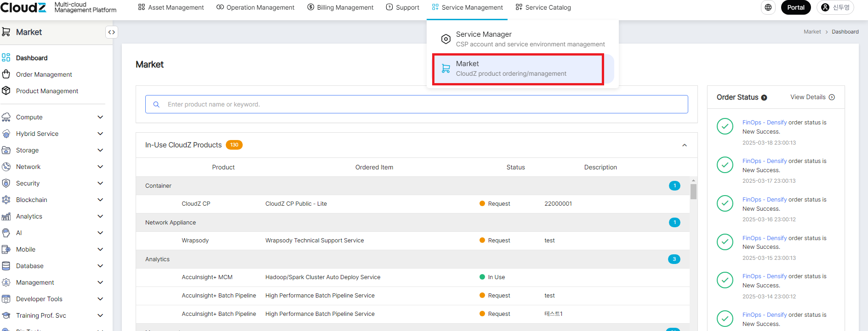The image size is (868, 331).
Task: Click the Network globe icon
Action: pos(6,167)
